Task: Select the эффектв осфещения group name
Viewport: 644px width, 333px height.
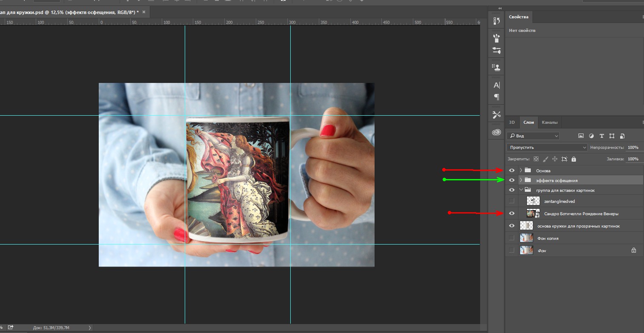Action: click(557, 181)
